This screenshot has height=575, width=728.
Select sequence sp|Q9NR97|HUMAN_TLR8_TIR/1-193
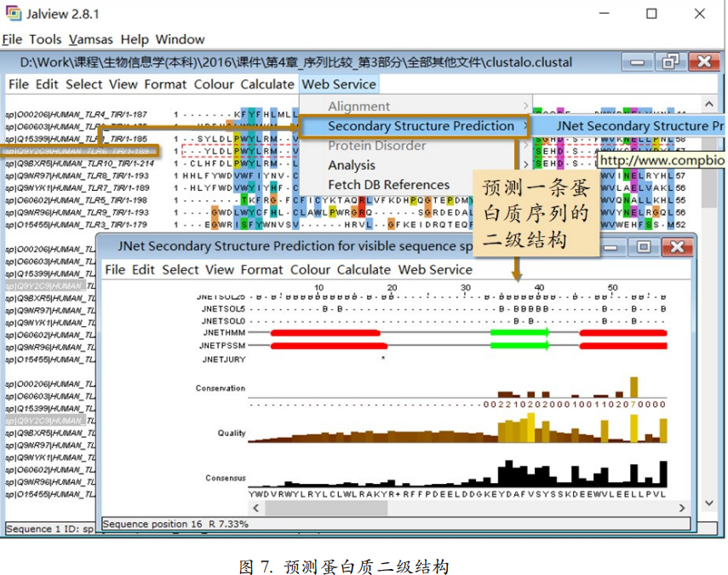pos(77,175)
